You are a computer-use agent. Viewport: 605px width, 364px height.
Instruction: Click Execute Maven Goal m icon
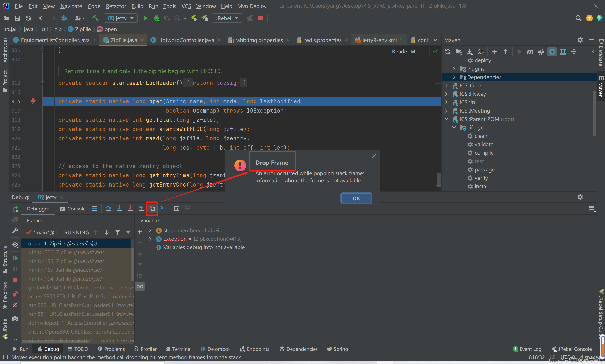530,52
